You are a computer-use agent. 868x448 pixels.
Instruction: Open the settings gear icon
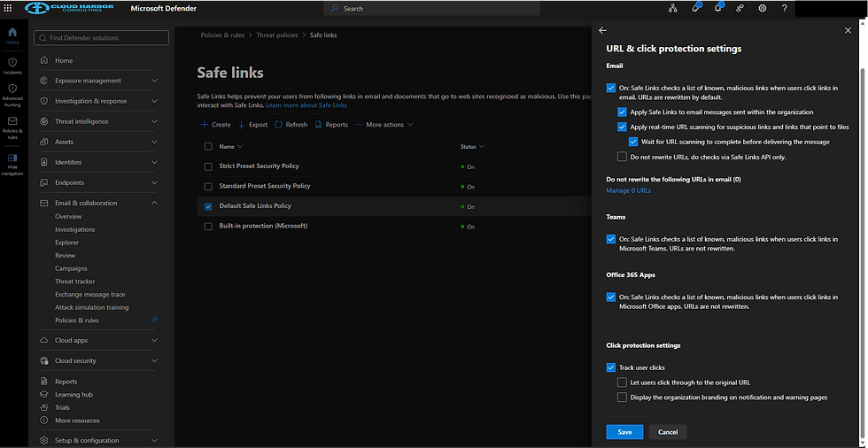(763, 8)
